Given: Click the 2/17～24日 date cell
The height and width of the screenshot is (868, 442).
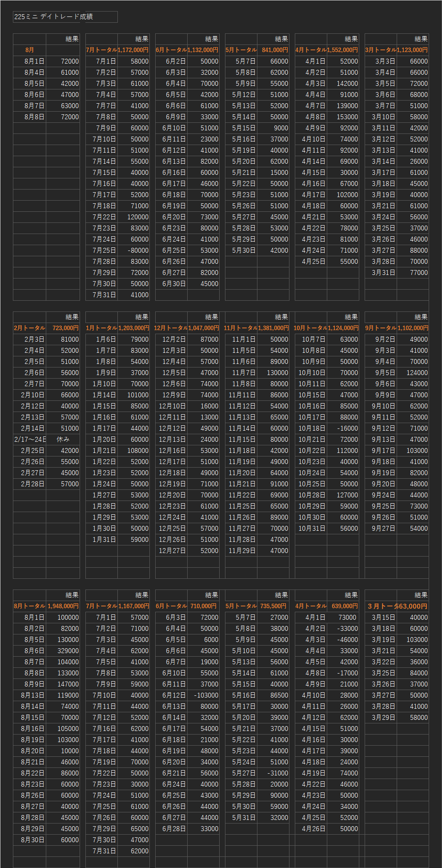Looking at the screenshot, I should coord(30,440).
